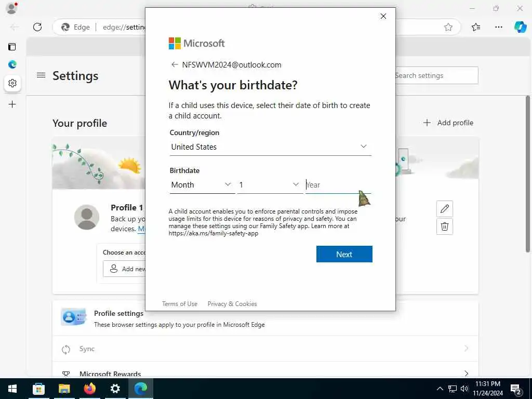Open the Edge icon tab in vertical tabs
The width and height of the screenshot is (532, 399).
[12, 64]
